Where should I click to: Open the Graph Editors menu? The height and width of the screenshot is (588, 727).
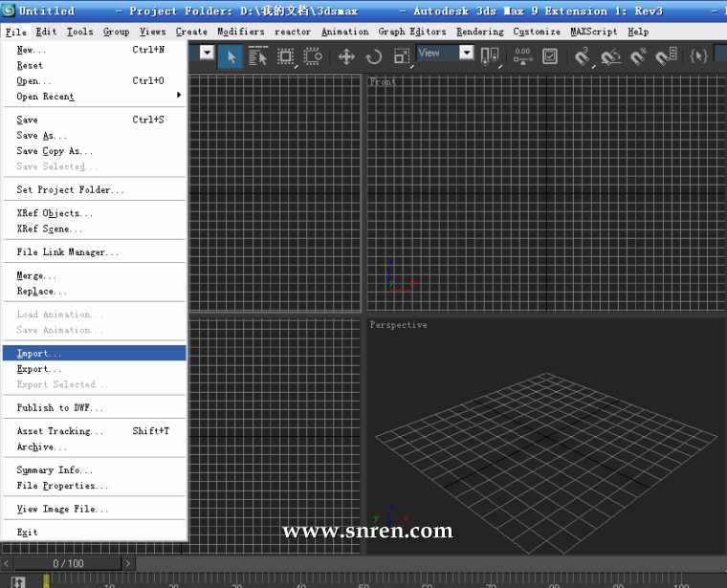pyautogui.click(x=411, y=32)
